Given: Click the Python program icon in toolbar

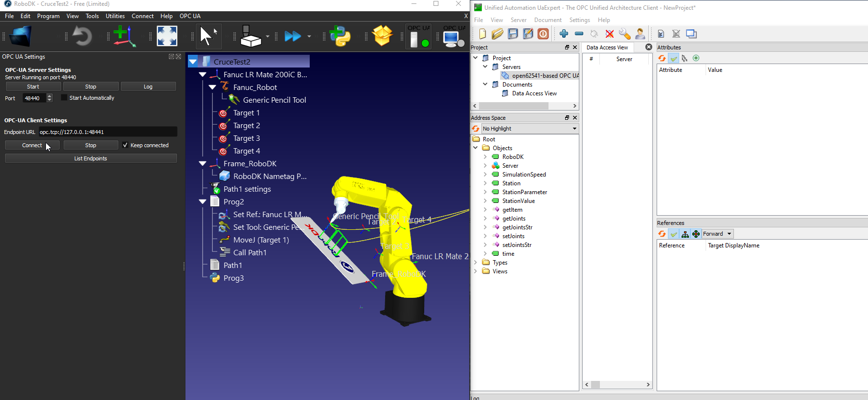Looking at the screenshot, I should (x=340, y=36).
